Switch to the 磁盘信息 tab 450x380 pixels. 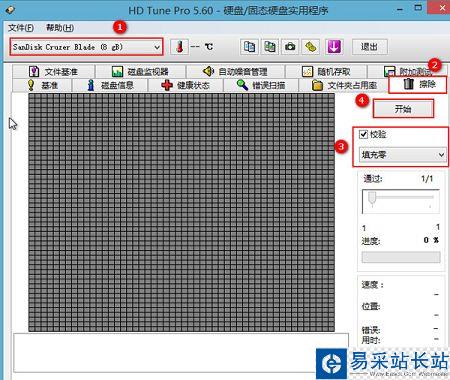[110, 85]
